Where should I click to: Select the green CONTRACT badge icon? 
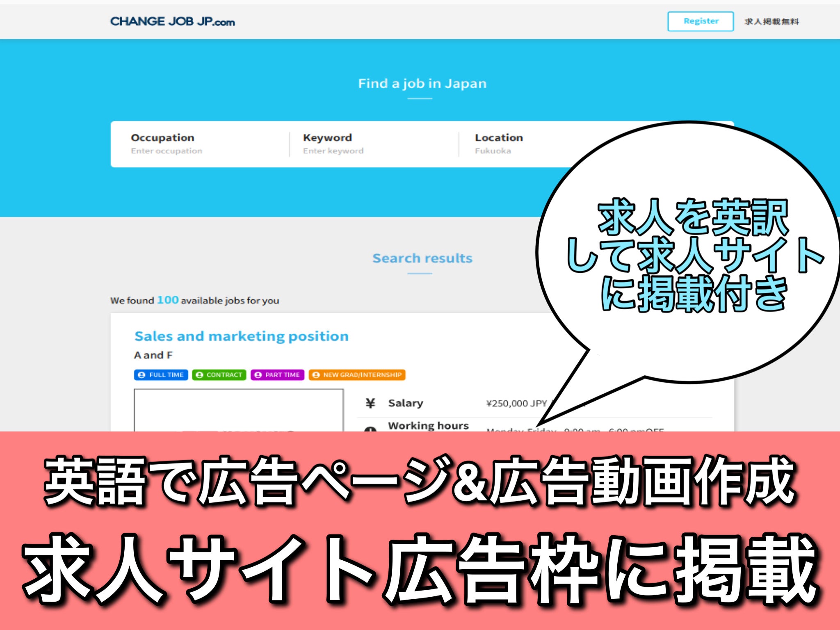[x=200, y=375]
